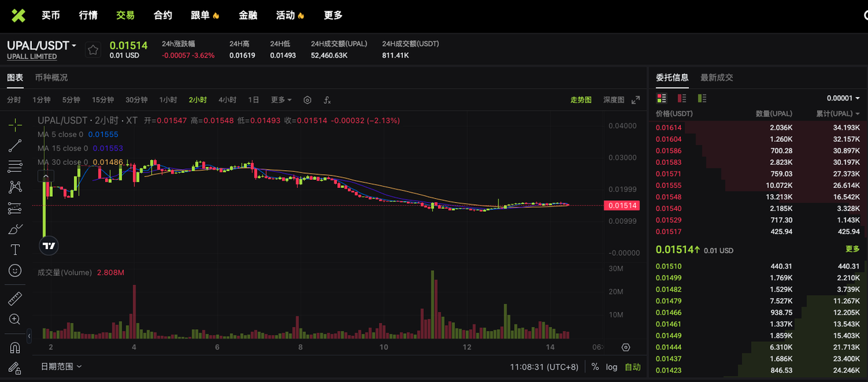The image size is (868, 382).
Task: Open chart settings hexagon icon
Action: click(x=307, y=100)
